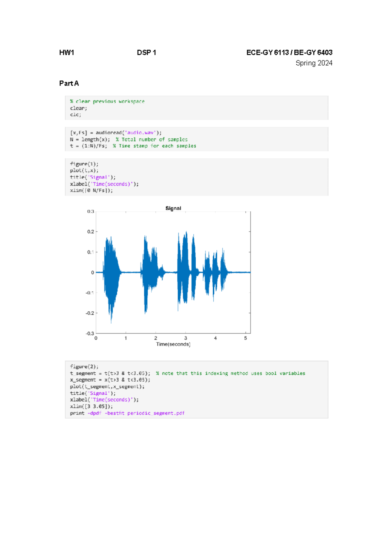Click the 'Total number of samples' comment
The height and width of the screenshot is (554, 392).
coord(152,139)
